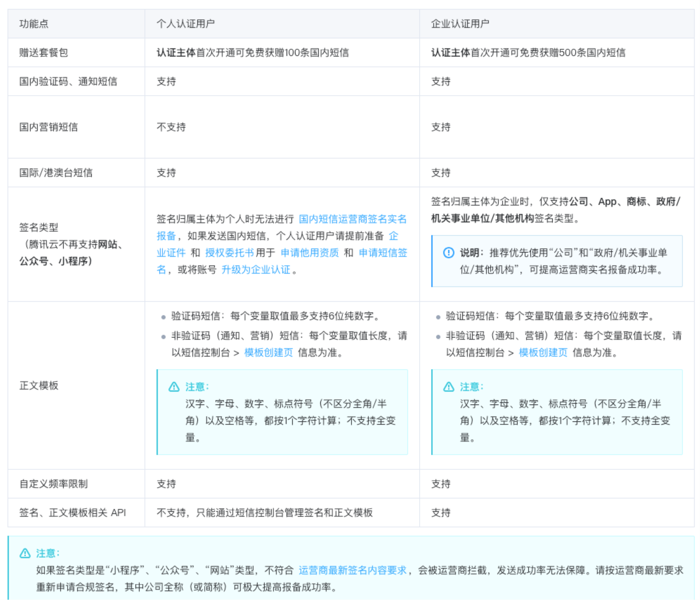Open the 授权委托书 link
Screen dimensions: 700x600
click(229, 253)
